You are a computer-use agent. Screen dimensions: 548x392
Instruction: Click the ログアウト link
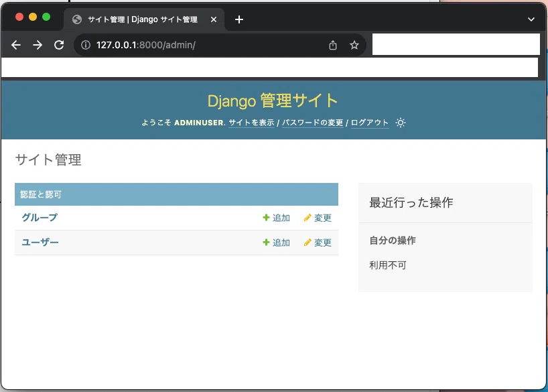point(370,123)
